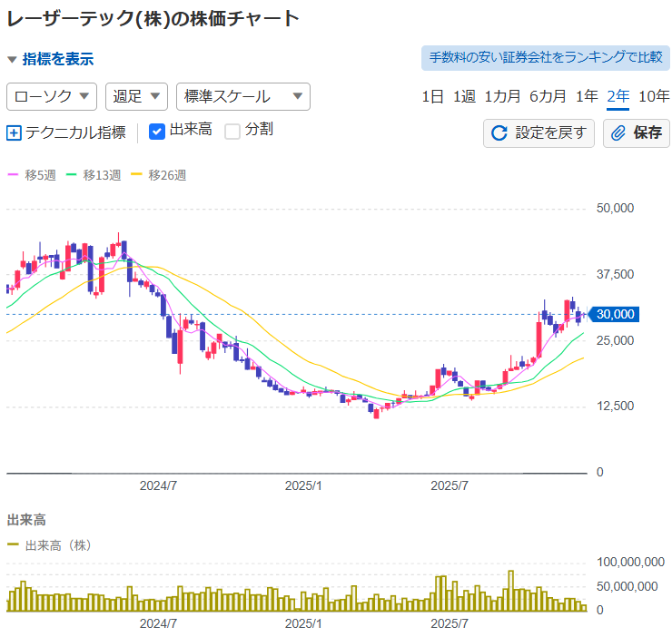672x637 pixels.
Task: Uncheck the 出来高 checkbox
Action: [x=156, y=131]
